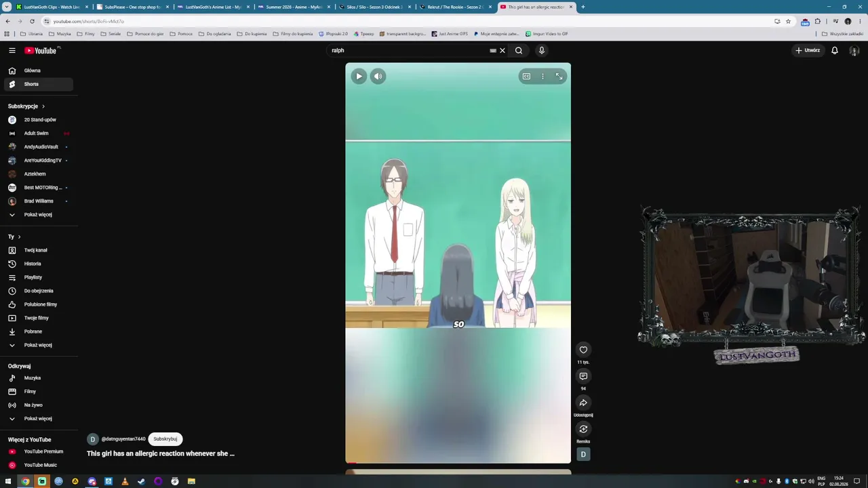This screenshot has height=488, width=868.
Task: Open the comments for the Short
Action: point(583,376)
